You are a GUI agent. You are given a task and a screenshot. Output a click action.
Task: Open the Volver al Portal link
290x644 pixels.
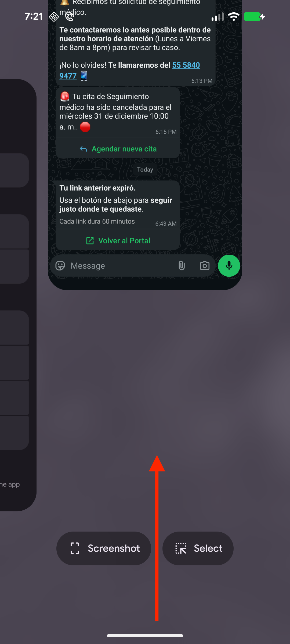click(x=118, y=241)
